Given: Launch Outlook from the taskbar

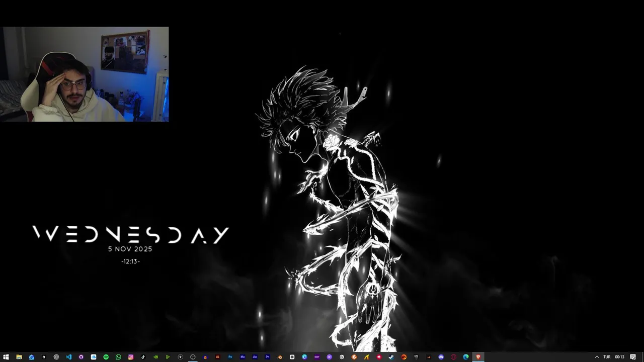Looking at the screenshot, I should click(x=31, y=357).
